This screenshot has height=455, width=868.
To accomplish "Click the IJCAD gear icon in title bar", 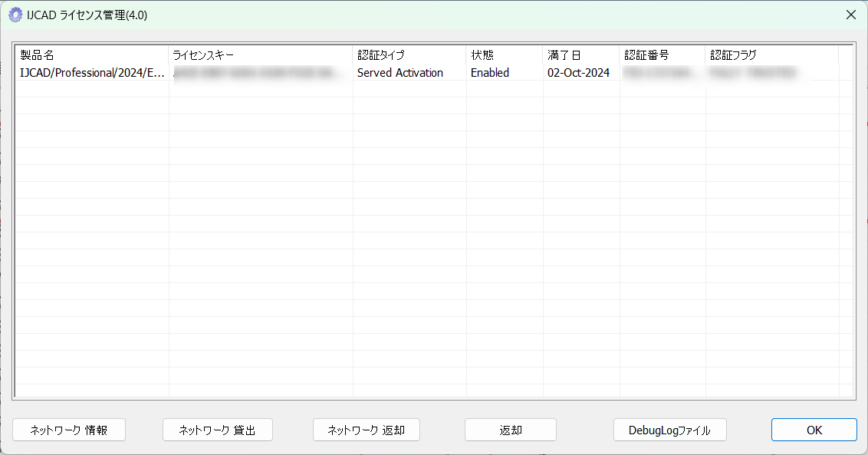I will [x=15, y=15].
